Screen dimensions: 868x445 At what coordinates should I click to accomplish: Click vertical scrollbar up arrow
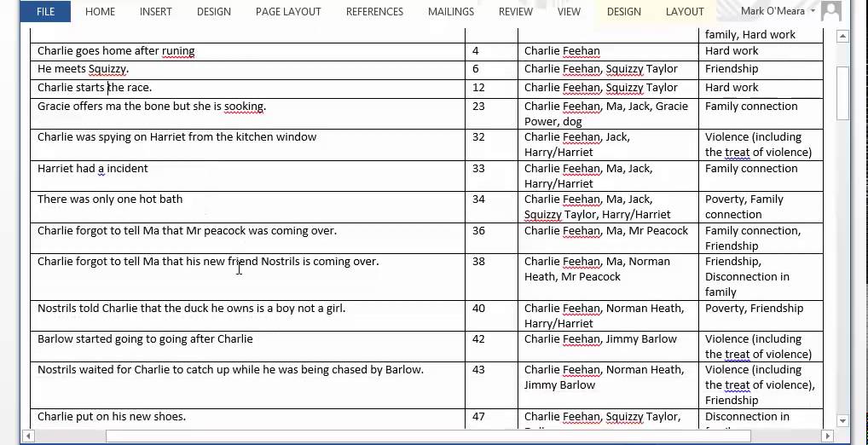[842, 37]
